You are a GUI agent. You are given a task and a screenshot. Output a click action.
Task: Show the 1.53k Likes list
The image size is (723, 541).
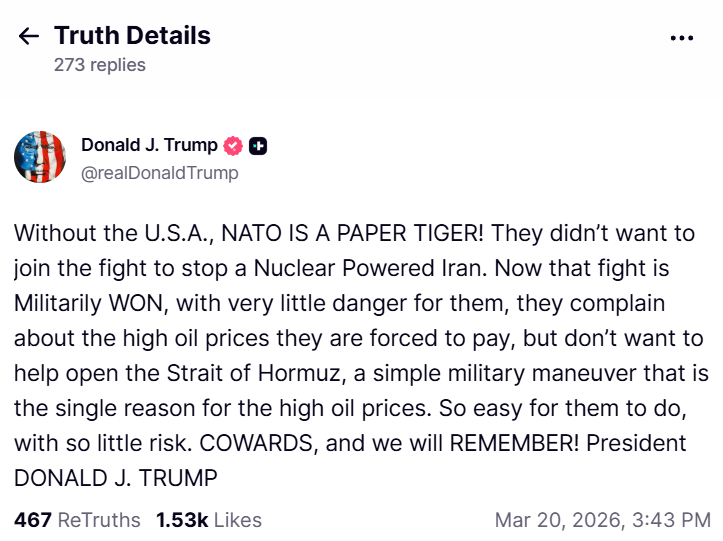209,520
